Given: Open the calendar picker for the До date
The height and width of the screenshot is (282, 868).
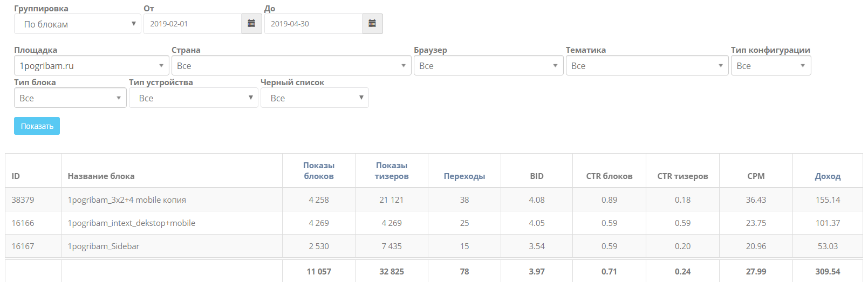Looking at the screenshot, I should pyautogui.click(x=372, y=24).
